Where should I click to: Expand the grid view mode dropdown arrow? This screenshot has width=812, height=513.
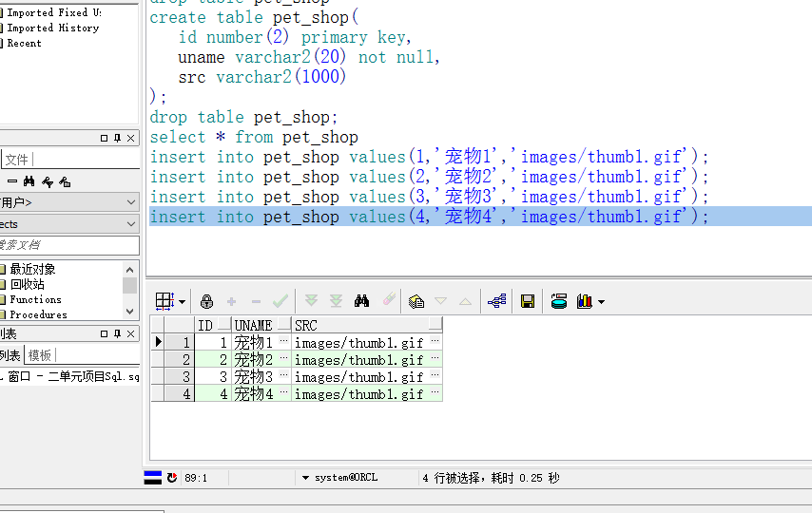pos(183,302)
